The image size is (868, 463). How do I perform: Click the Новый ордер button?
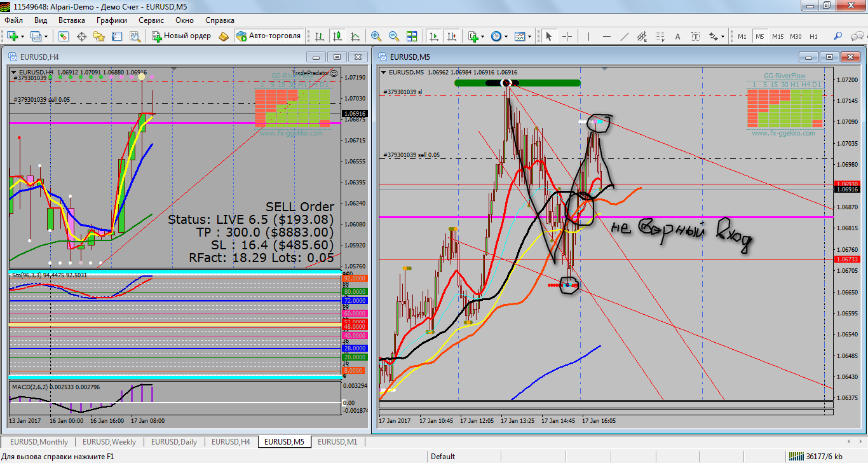tap(182, 36)
